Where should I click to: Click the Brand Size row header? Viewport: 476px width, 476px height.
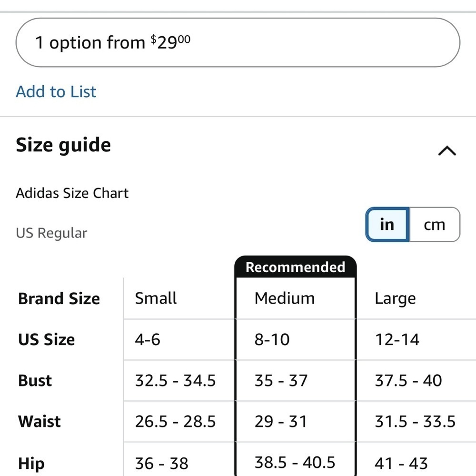[59, 298]
